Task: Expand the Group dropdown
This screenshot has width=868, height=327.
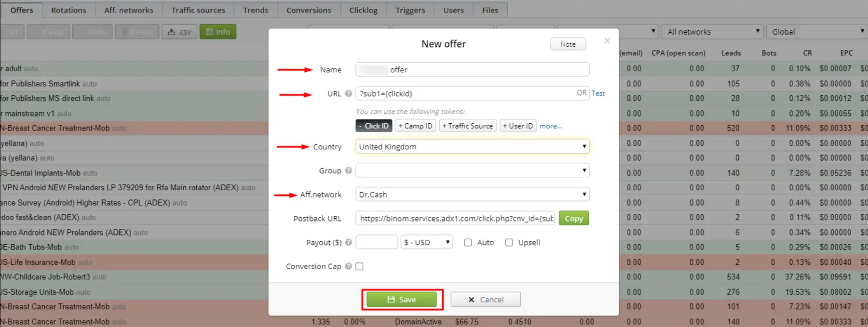Action: point(472,170)
